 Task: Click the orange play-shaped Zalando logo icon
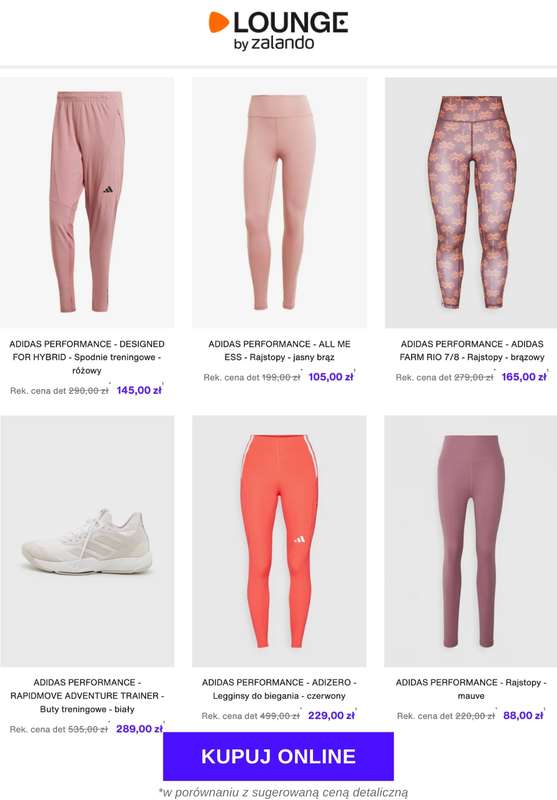click(x=218, y=22)
